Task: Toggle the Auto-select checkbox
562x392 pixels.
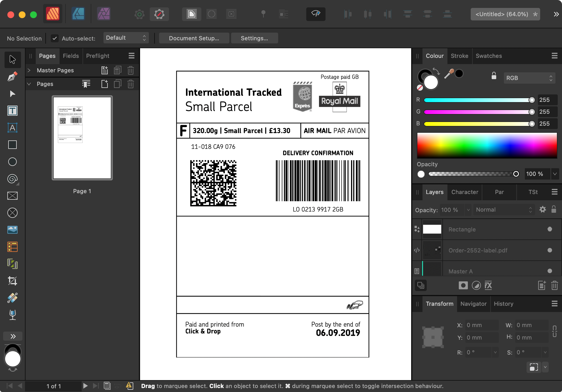Action: [x=55, y=38]
